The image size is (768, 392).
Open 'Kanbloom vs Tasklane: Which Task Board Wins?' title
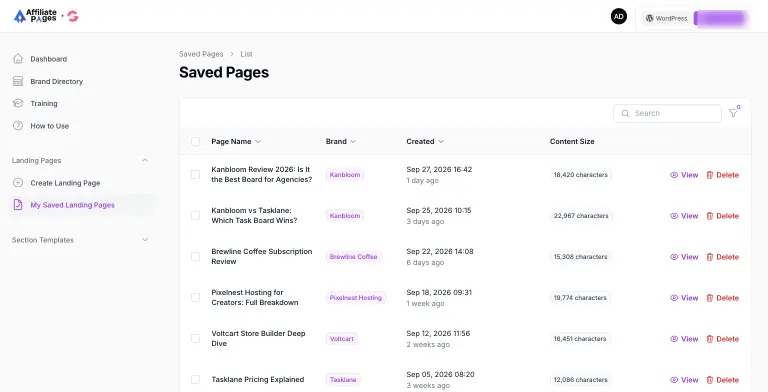pos(254,216)
